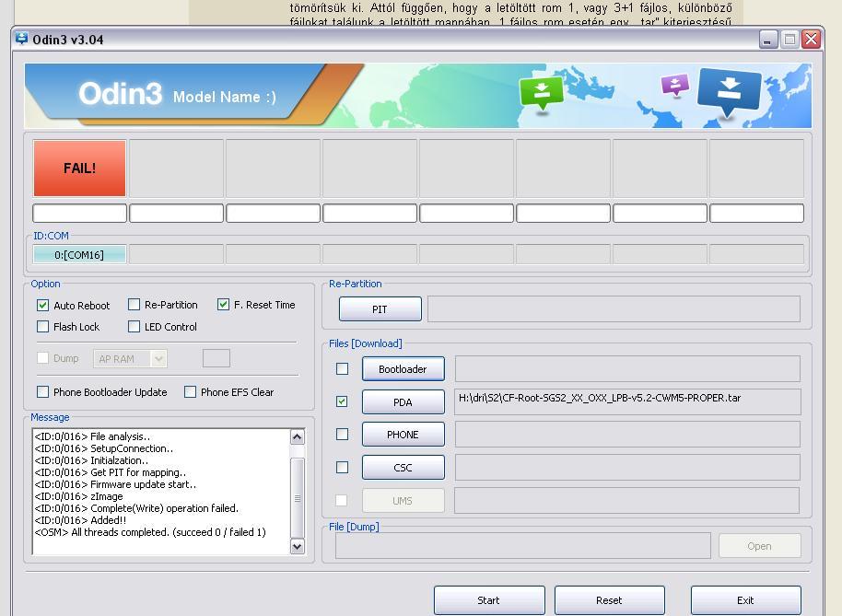This screenshot has width=842, height=616.
Task: Click log line 'SetupConnection..'
Action: coord(104,448)
